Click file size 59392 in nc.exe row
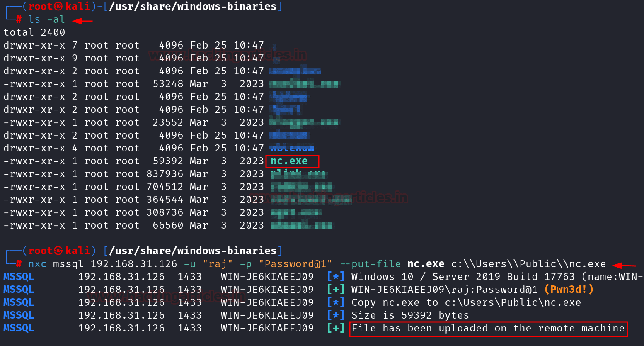 (x=168, y=161)
